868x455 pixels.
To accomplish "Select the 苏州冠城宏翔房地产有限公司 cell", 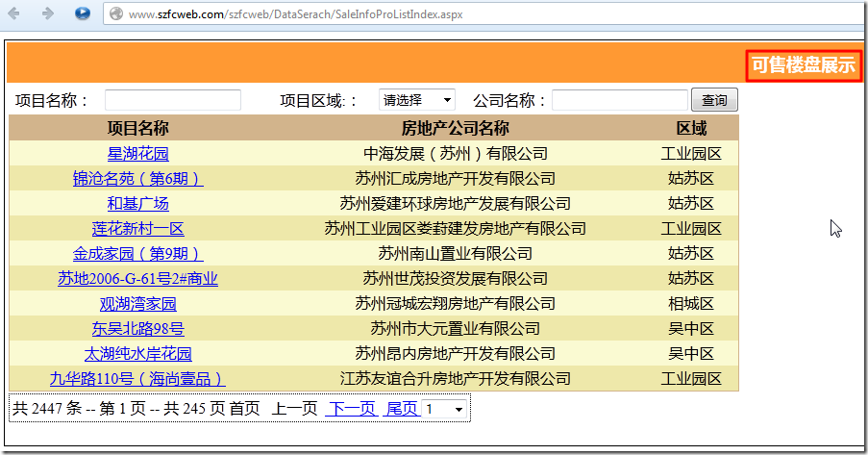I will 455,304.
